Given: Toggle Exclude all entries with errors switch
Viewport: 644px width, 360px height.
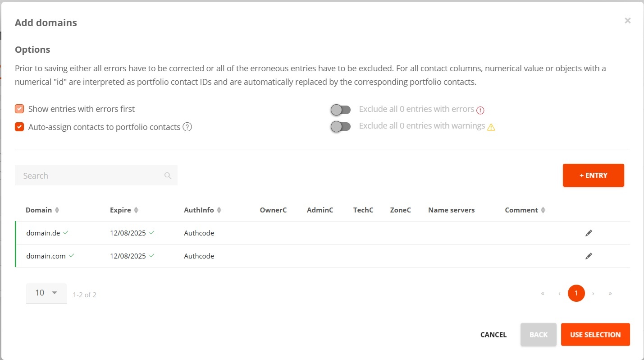Looking at the screenshot, I should tap(340, 110).
